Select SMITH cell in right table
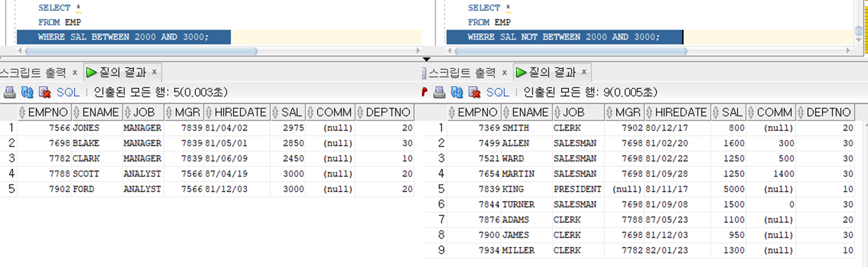 coord(527,128)
